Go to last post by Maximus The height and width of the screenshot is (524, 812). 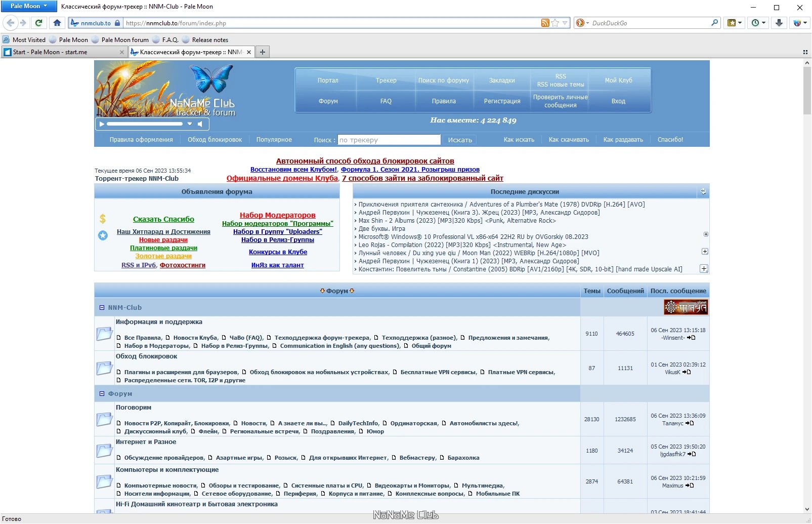tap(690, 486)
